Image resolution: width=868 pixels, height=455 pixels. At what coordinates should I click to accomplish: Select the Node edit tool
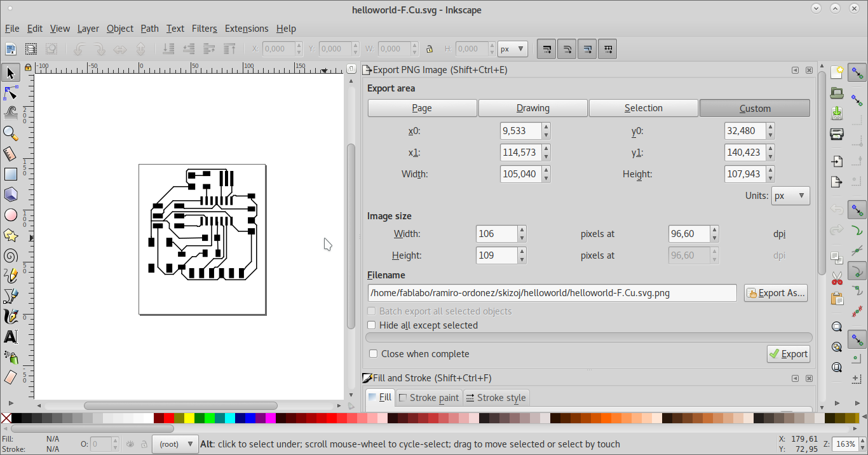click(10, 93)
